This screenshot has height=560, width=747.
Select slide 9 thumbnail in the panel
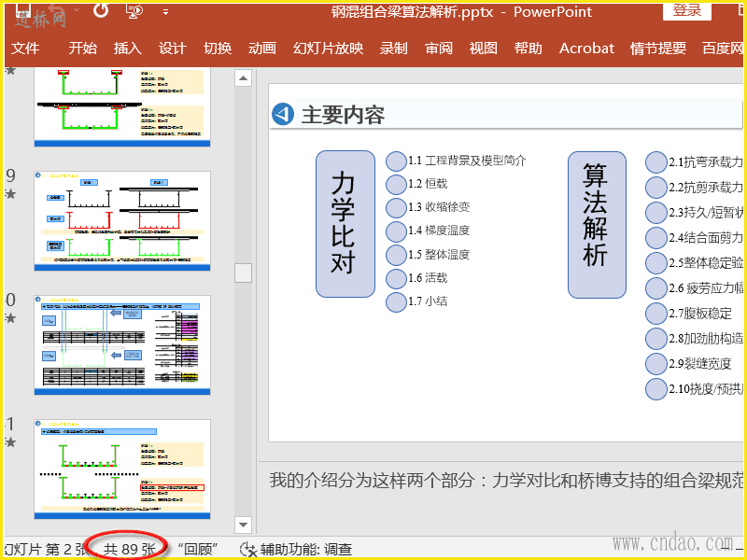coord(122,221)
